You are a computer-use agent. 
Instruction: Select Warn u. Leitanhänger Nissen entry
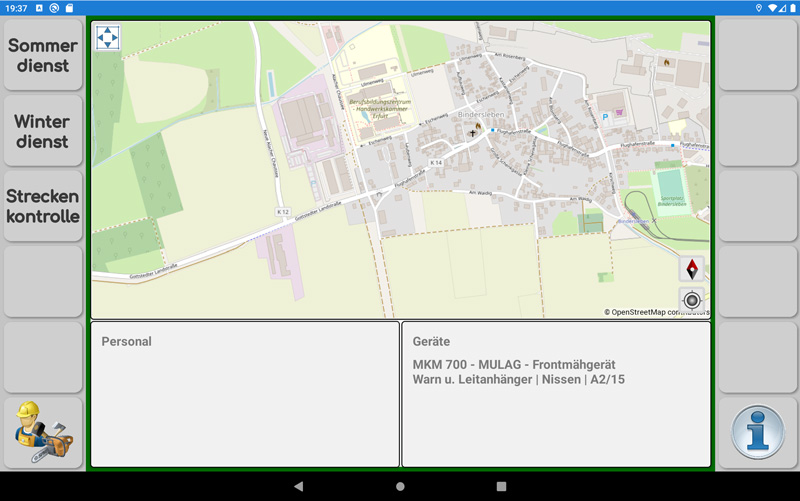click(x=518, y=380)
